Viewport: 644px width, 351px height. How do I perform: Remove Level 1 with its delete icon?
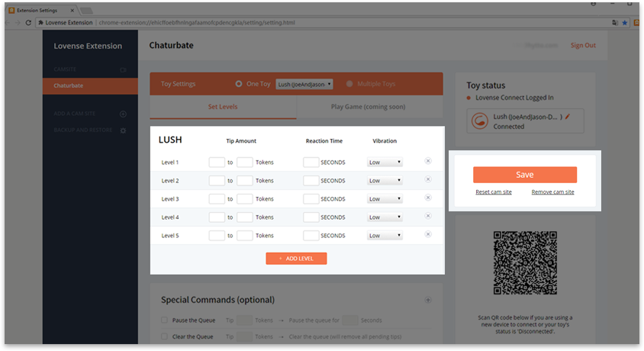coord(428,161)
